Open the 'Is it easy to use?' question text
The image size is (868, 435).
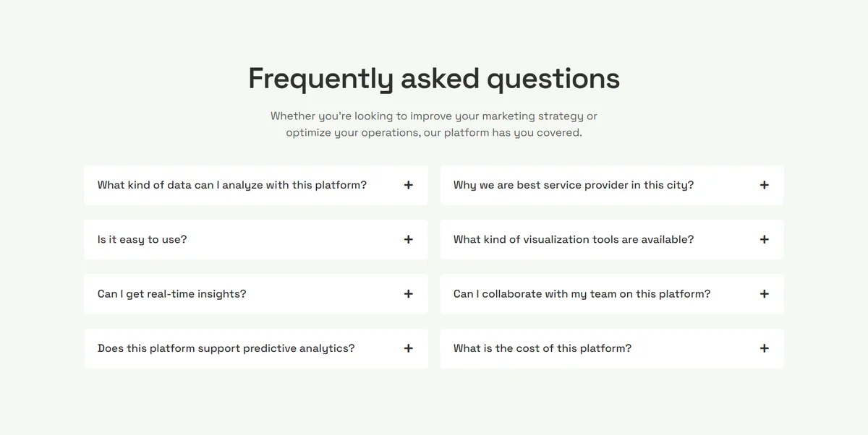click(x=142, y=239)
